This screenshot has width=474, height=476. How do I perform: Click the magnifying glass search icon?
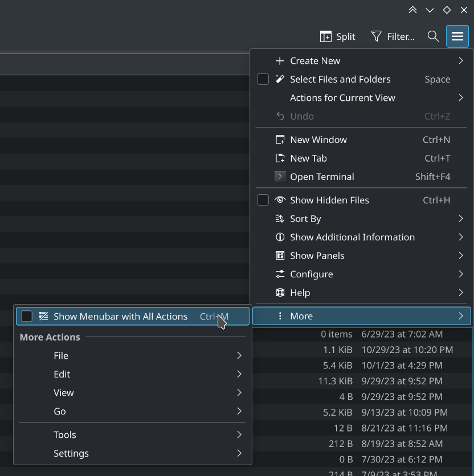coord(433,36)
